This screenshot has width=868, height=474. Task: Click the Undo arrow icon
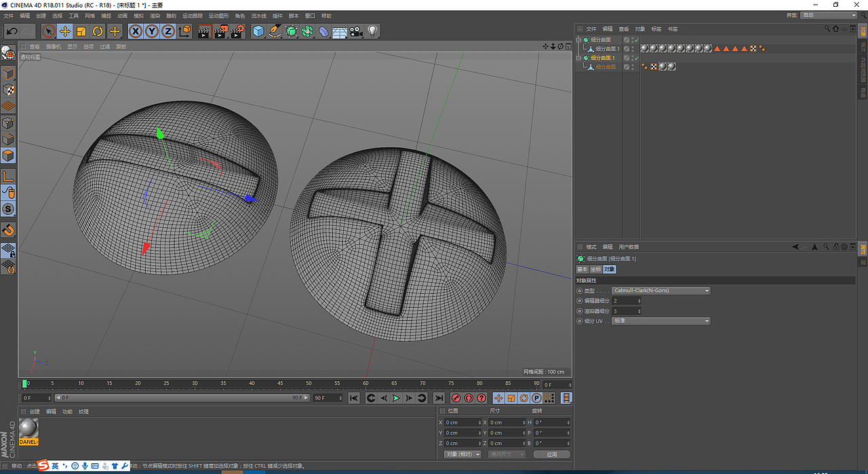tap(12, 31)
